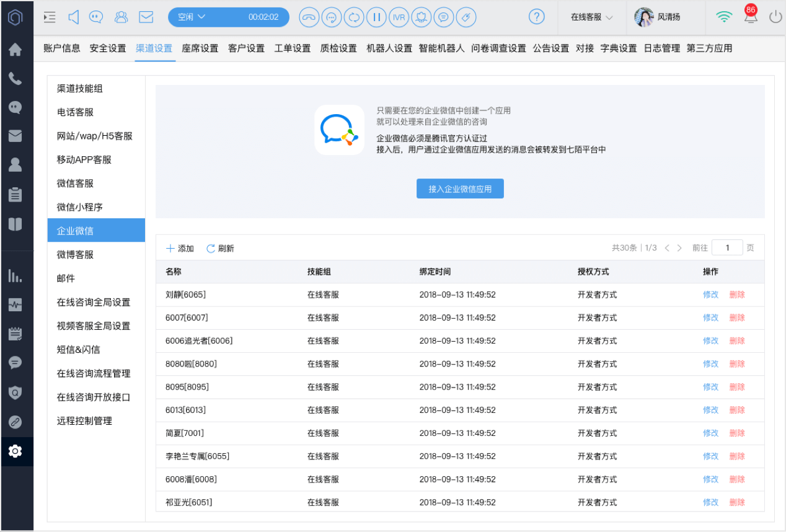Click the 刷新 refresh button
This screenshot has width=786, height=532.
[x=221, y=248]
